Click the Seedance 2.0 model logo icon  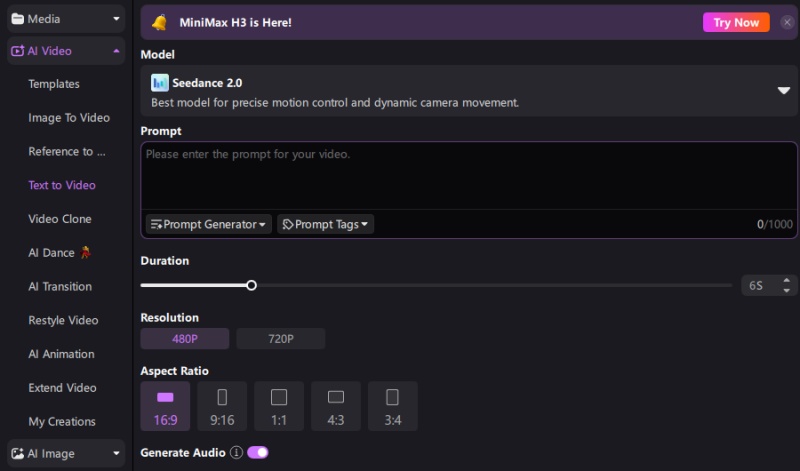click(x=160, y=83)
